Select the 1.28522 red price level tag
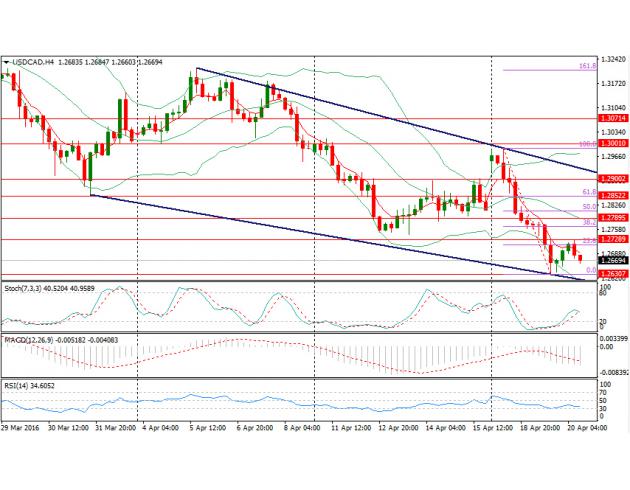Screen dimensions: 630x490 point(612,196)
